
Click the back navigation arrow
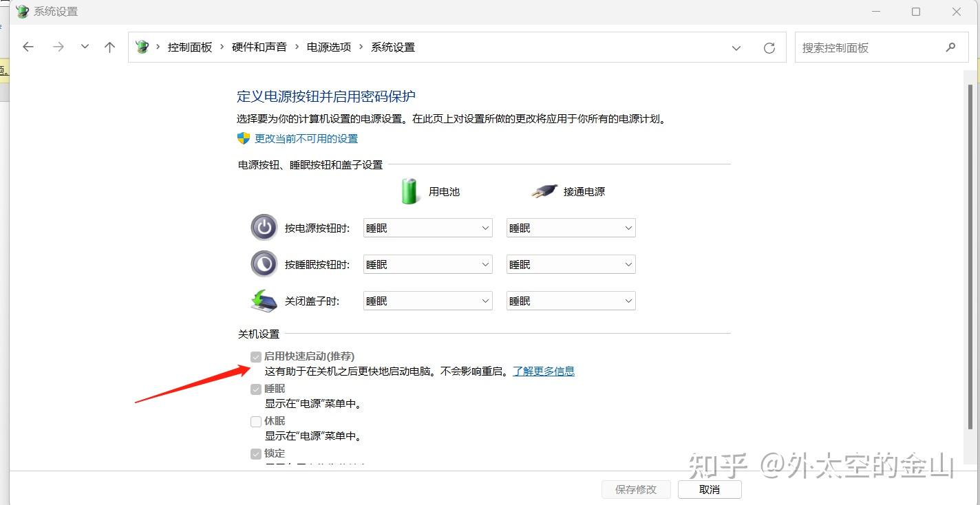click(x=28, y=46)
